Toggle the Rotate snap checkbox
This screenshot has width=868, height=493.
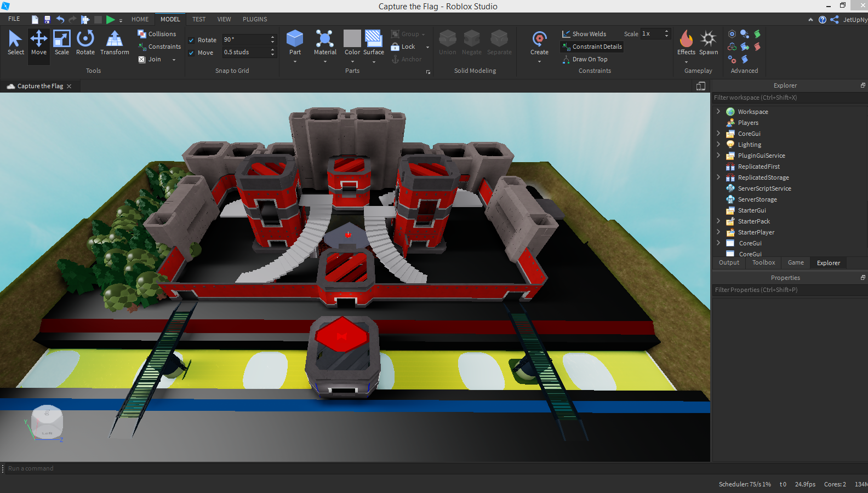click(x=191, y=40)
